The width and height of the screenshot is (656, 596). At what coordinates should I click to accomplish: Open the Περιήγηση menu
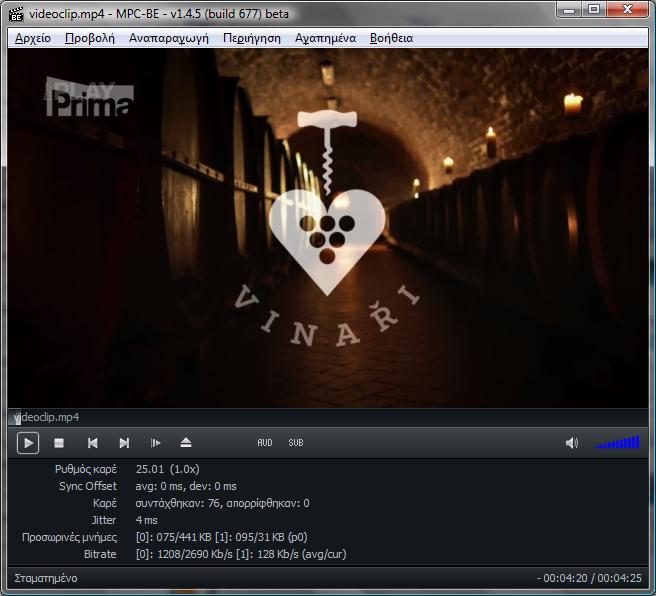click(x=252, y=38)
